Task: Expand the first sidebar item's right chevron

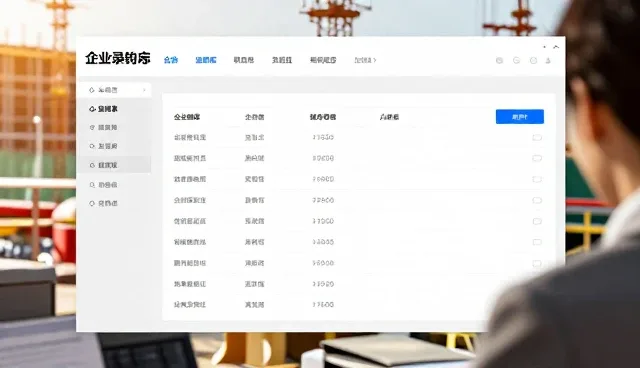Action: pos(144,90)
